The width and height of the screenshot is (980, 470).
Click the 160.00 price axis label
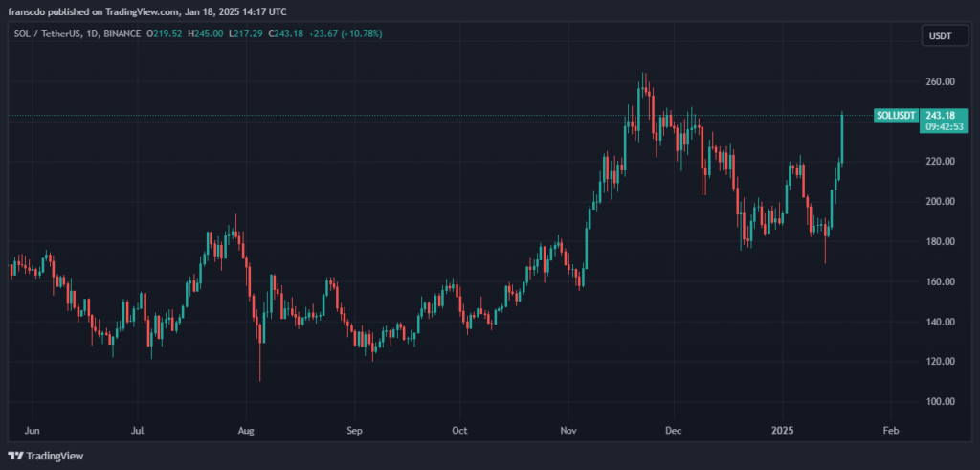(x=940, y=281)
